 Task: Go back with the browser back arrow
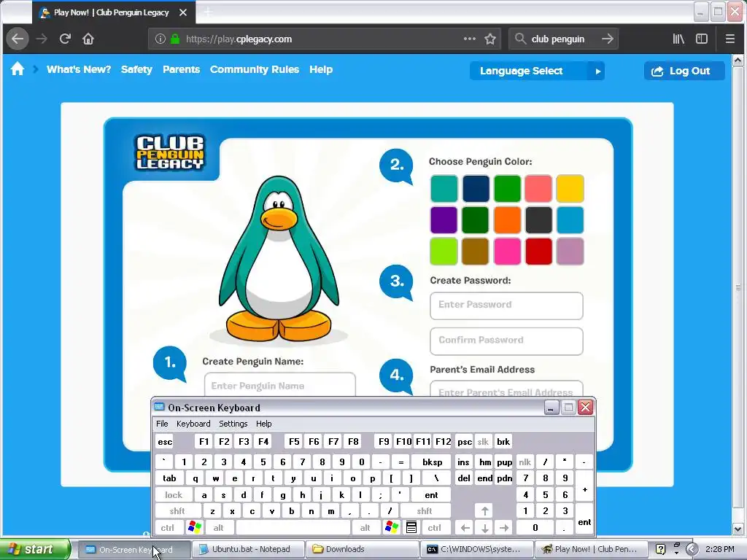pos(18,39)
